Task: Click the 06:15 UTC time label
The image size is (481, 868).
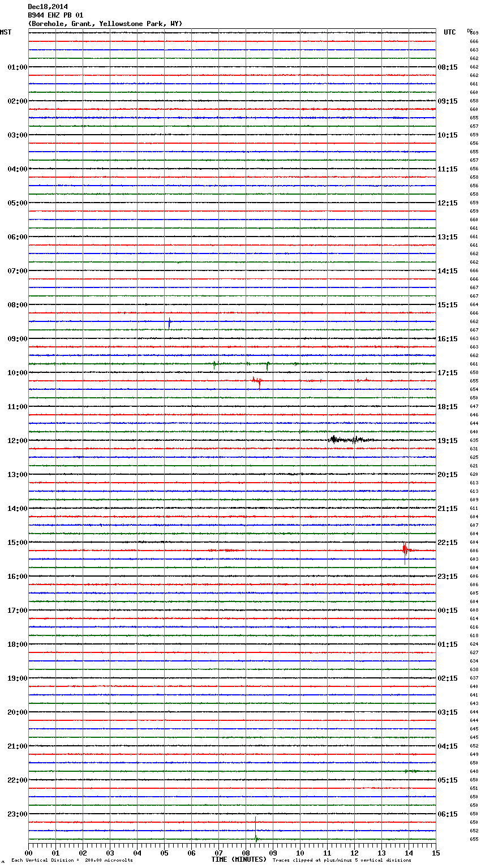Action: [448, 814]
